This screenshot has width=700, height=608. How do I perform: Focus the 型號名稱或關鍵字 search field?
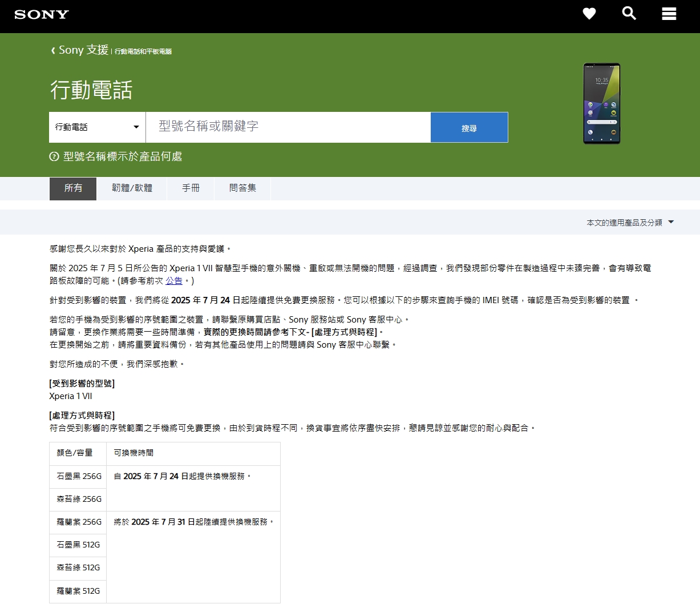coord(288,127)
